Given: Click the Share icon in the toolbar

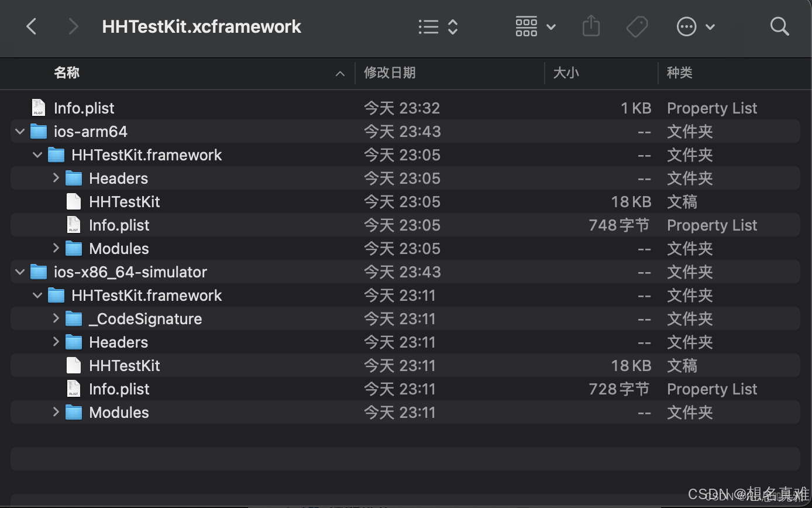Looking at the screenshot, I should [591, 26].
